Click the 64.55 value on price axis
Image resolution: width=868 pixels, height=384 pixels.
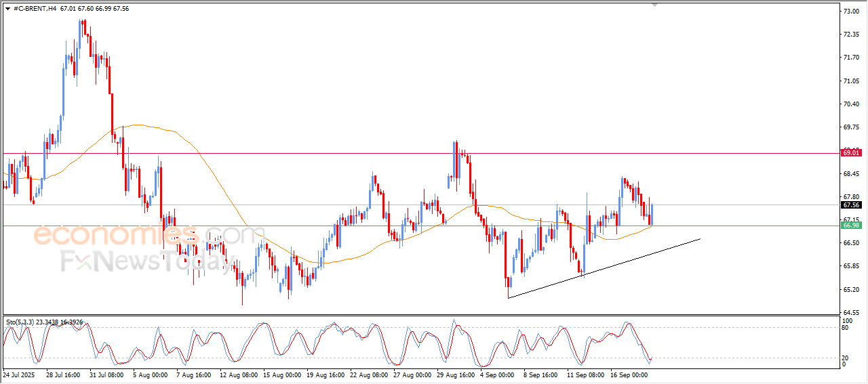tap(852, 313)
